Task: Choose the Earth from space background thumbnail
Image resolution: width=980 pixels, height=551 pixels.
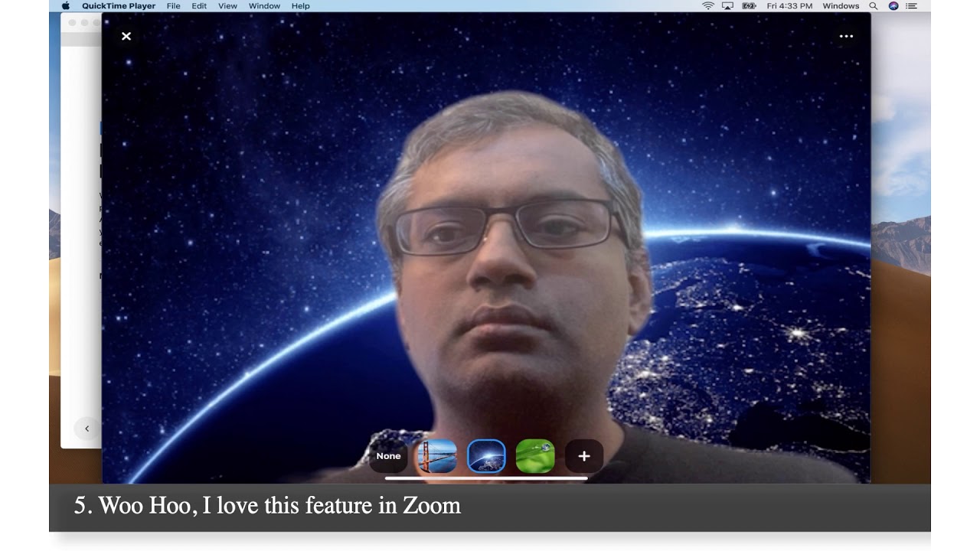Action: 486,456
